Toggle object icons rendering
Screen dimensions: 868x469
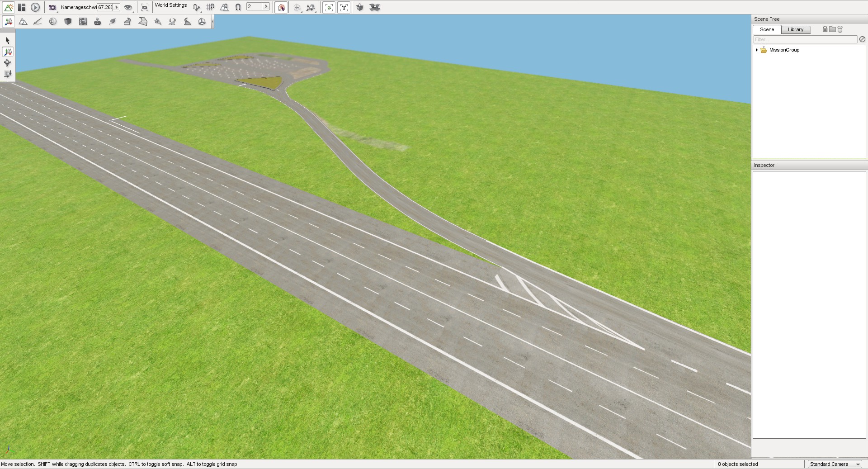329,7
